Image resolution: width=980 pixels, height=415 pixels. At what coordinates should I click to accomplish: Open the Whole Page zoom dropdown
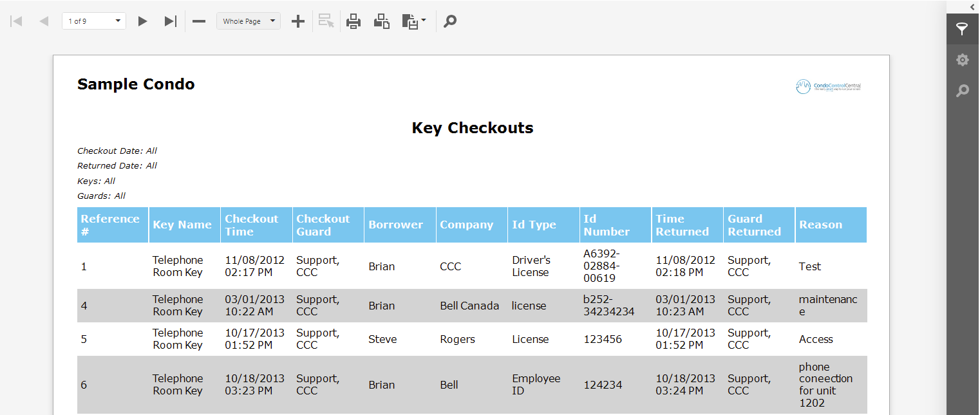tap(249, 21)
